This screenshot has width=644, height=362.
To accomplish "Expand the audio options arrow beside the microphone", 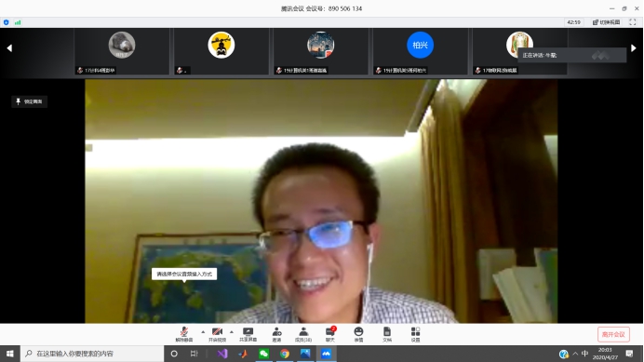I will [203, 331].
